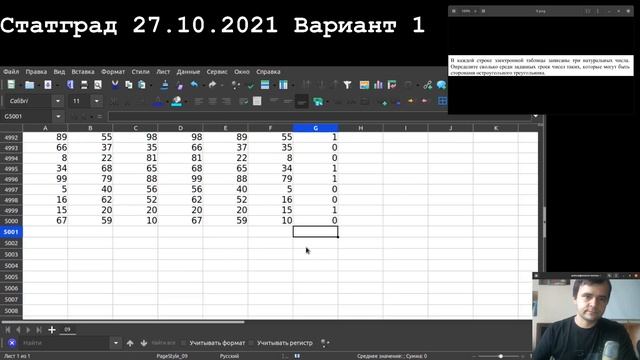The width and height of the screenshot is (640, 360).
Task: Click the Paste clipboard icon
Action: (142, 84)
